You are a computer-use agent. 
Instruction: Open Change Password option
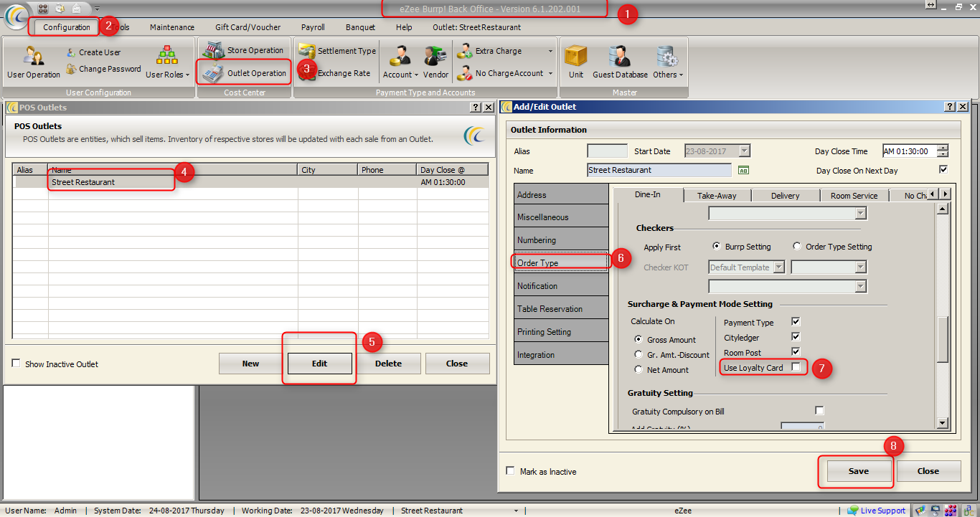tap(104, 69)
